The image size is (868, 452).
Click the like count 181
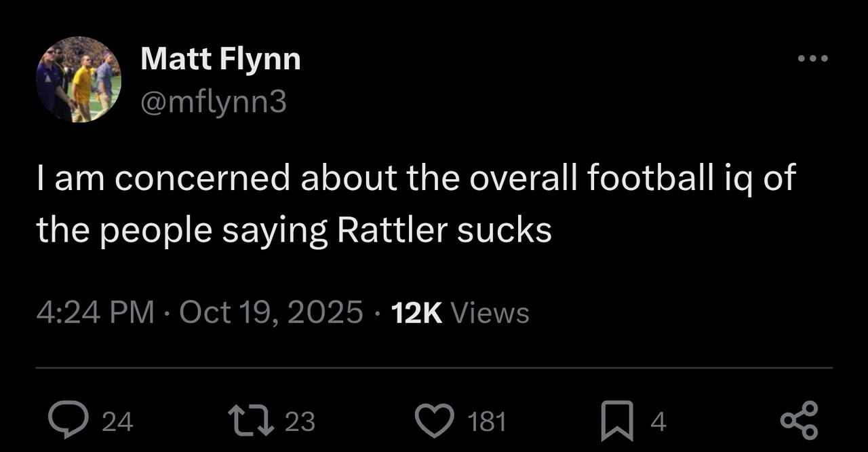tap(488, 422)
